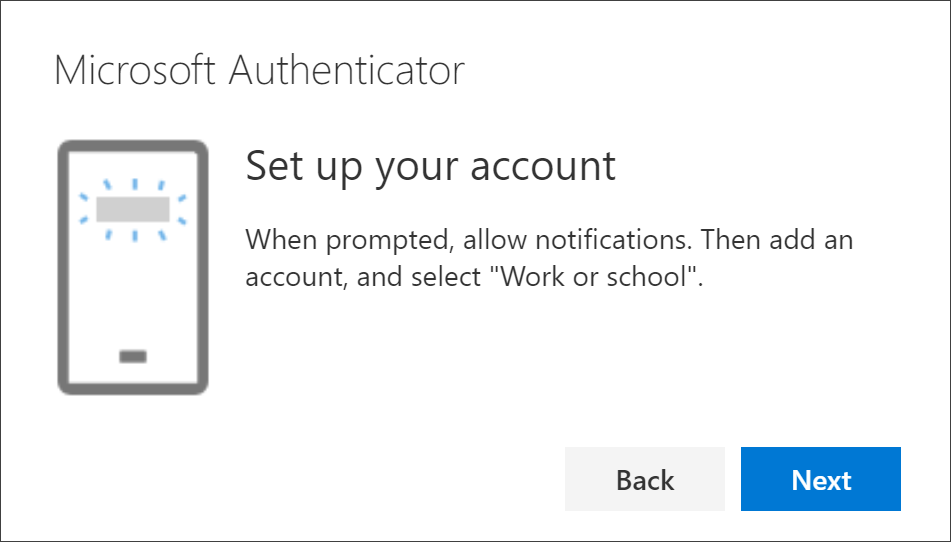Go Back to the previous step
951x542 pixels.
click(x=644, y=479)
